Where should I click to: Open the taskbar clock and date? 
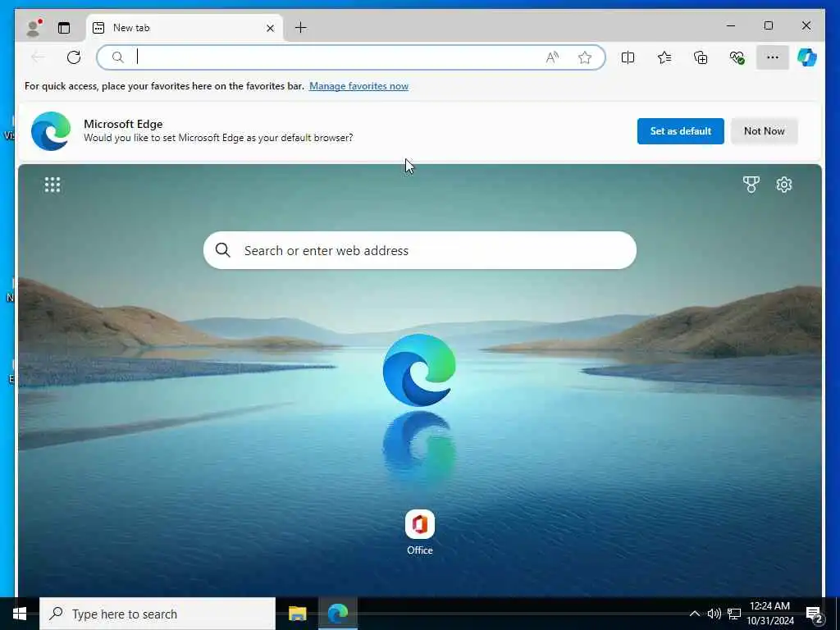pos(769,614)
